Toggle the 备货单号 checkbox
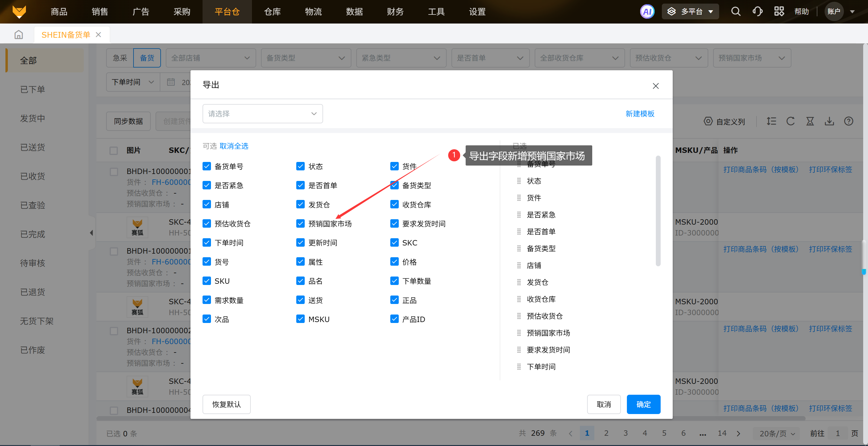Viewport: 868px width, 446px height. point(206,166)
